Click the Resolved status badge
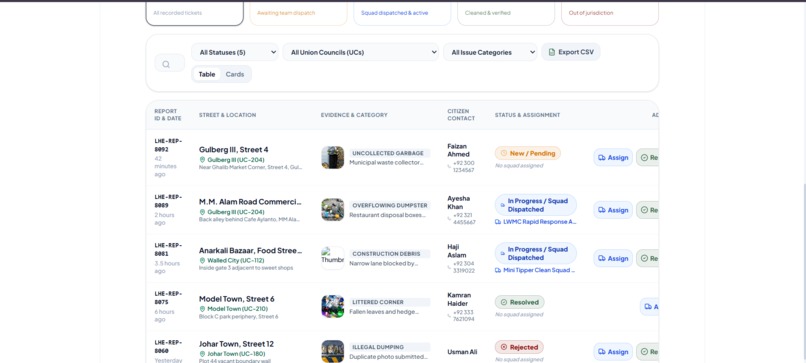The height and width of the screenshot is (363, 806). [519, 302]
